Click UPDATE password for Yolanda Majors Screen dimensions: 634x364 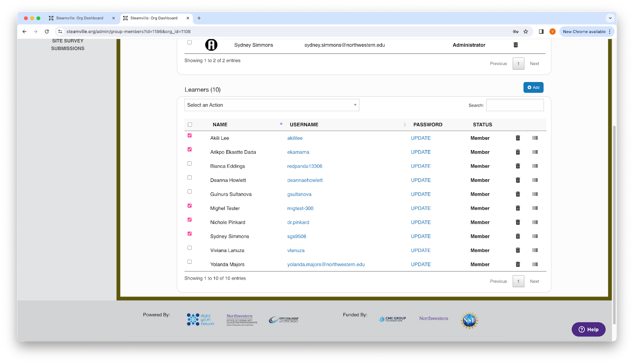[421, 264]
